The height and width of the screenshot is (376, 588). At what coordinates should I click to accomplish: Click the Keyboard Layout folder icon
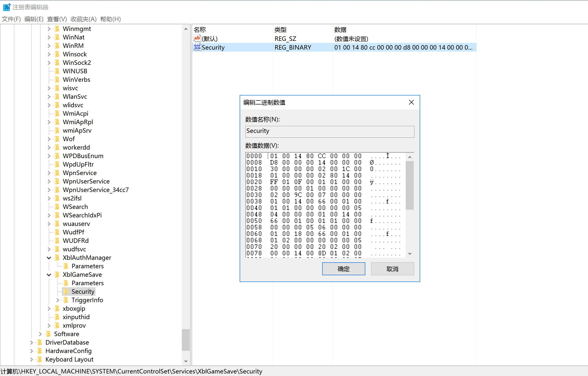tap(40, 359)
